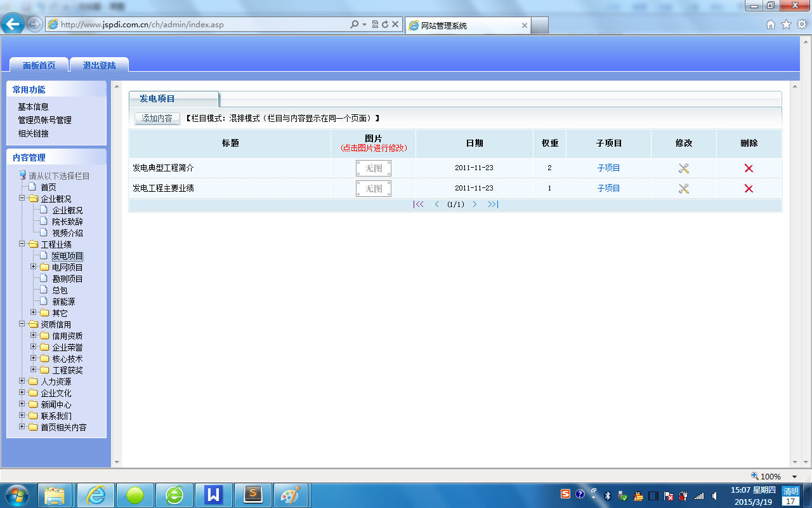Click the network signal tray icon
The width and height of the screenshot is (812, 508).
699,495
